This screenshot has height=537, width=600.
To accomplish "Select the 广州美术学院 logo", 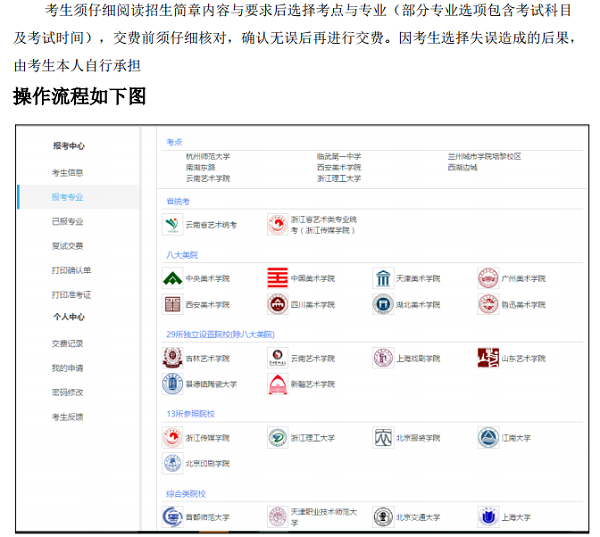I will (488, 278).
